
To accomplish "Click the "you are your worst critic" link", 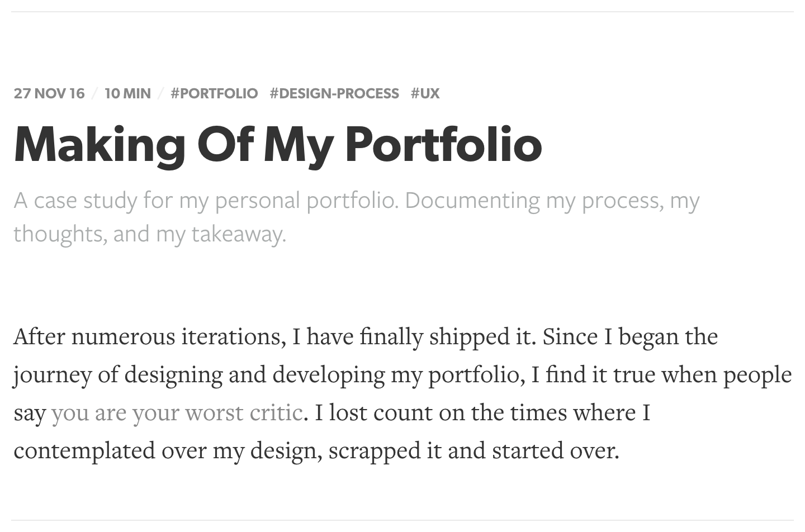I will tap(177, 412).
